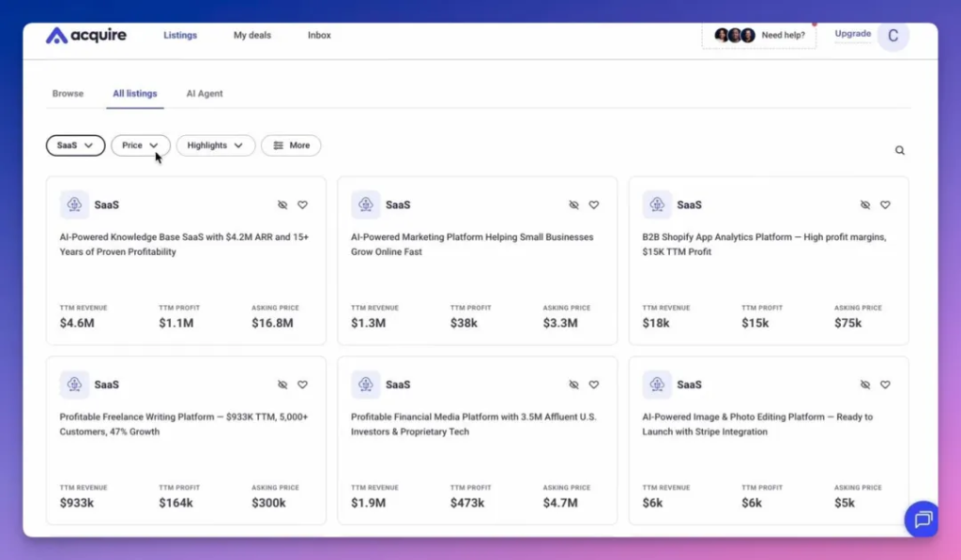Heart the AI-Powered Image & Photo Editing listing
This screenshot has width=961, height=560.
pos(885,385)
